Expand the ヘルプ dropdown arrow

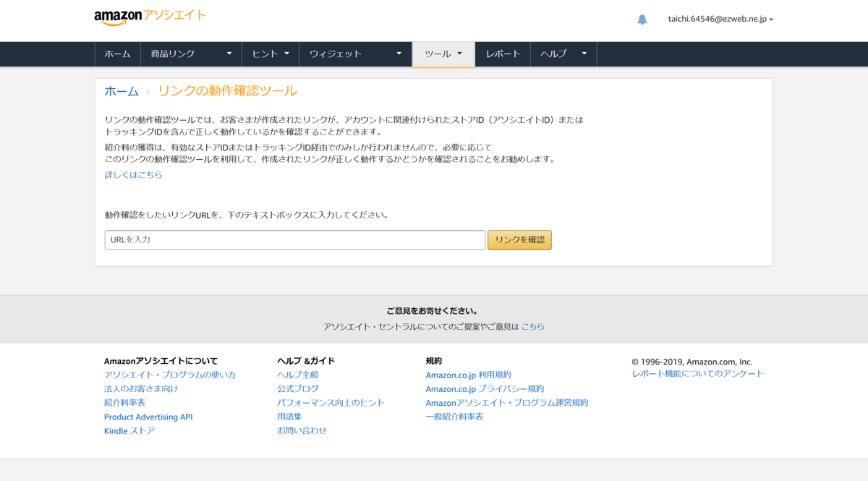pos(584,54)
